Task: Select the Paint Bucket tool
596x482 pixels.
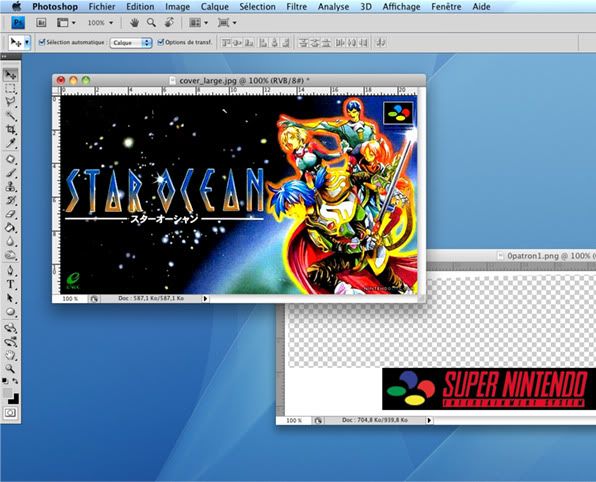Action: pyautogui.click(x=10, y=228)
